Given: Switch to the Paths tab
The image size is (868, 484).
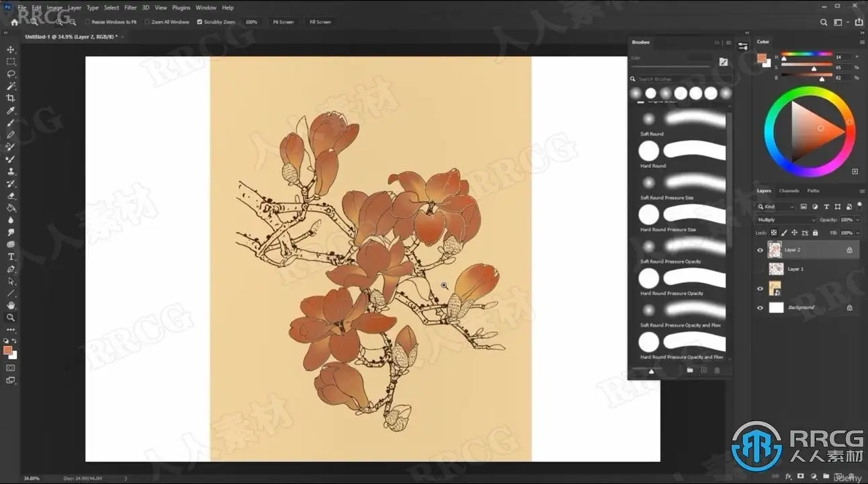Looking at the screenshot, I should coord(813,191).
